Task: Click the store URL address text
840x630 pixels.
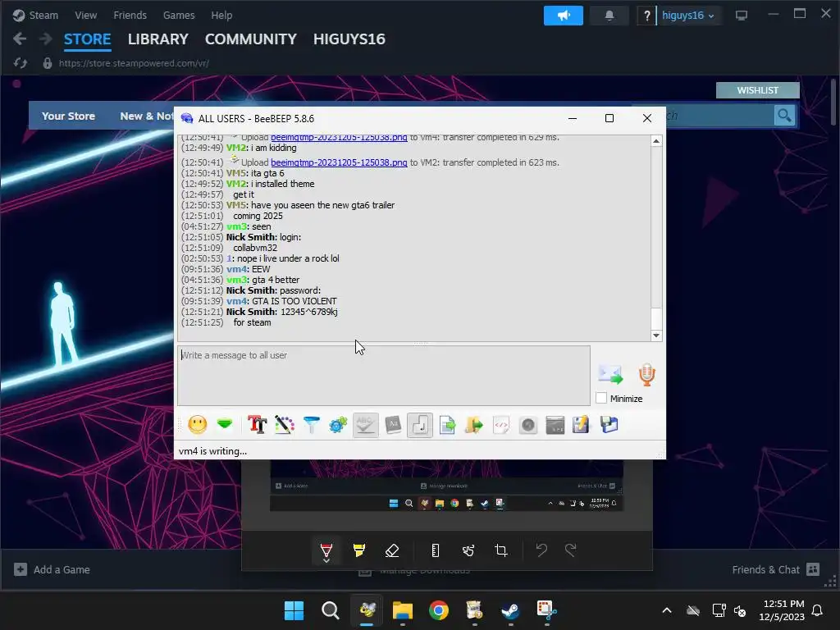Action: [x=134, y=63]
